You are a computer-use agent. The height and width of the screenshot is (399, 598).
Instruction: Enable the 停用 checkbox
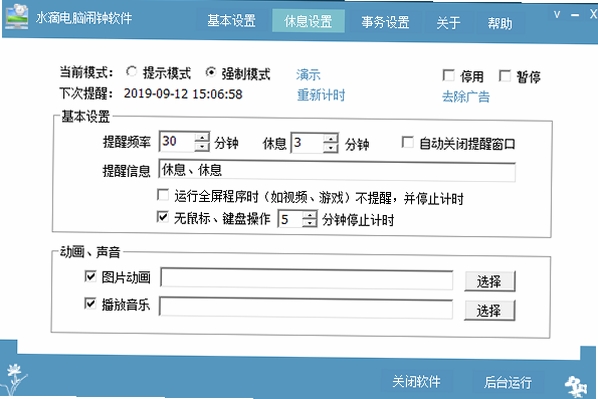pyautogui.click(x=448, y=75)
